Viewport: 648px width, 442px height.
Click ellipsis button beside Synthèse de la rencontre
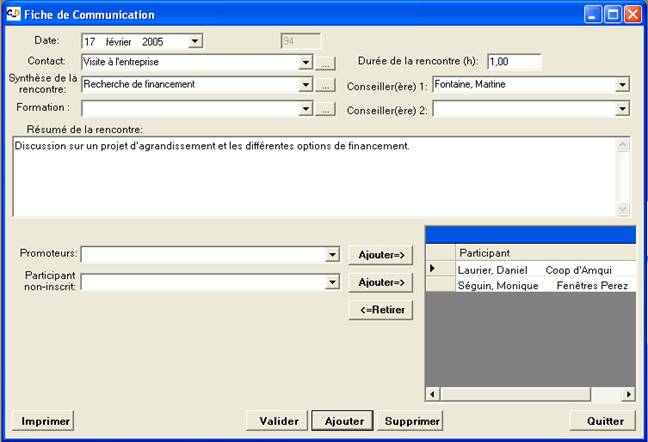pyautogui.click(x=325, y=85)
